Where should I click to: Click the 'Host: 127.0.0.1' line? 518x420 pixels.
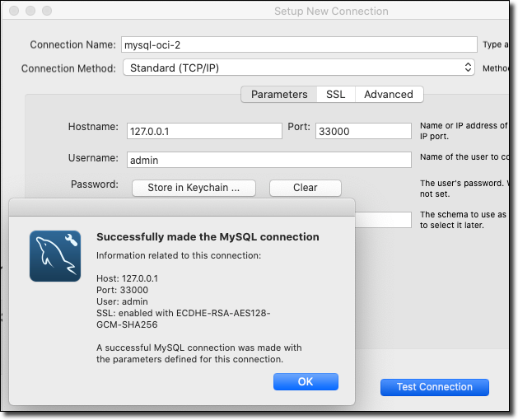click(127, 278)
